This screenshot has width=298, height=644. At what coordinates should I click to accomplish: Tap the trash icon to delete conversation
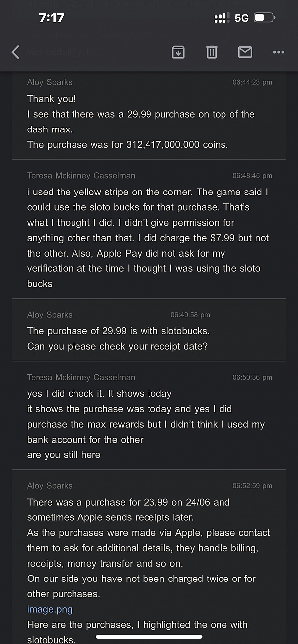tap(212, 52)
